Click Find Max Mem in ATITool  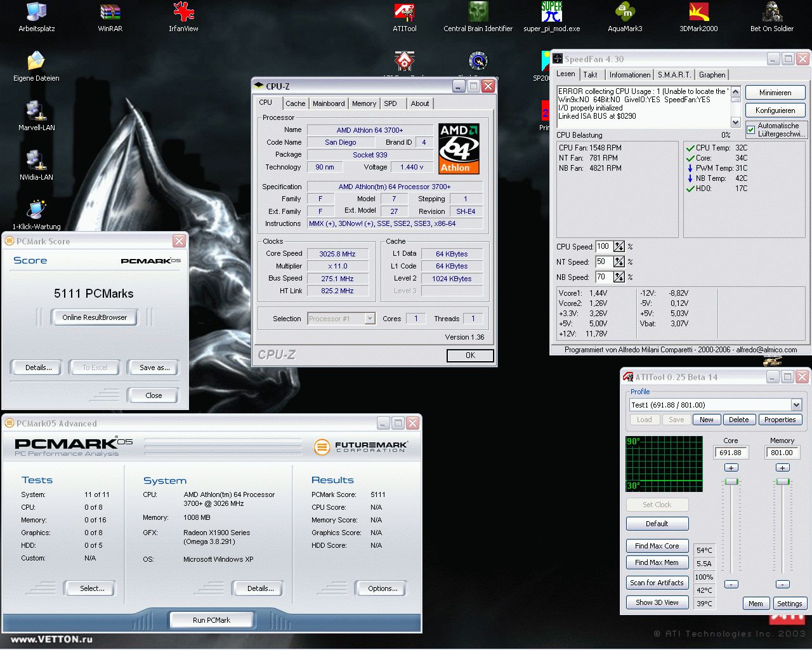pyautogui.click(x=657, y=562)
